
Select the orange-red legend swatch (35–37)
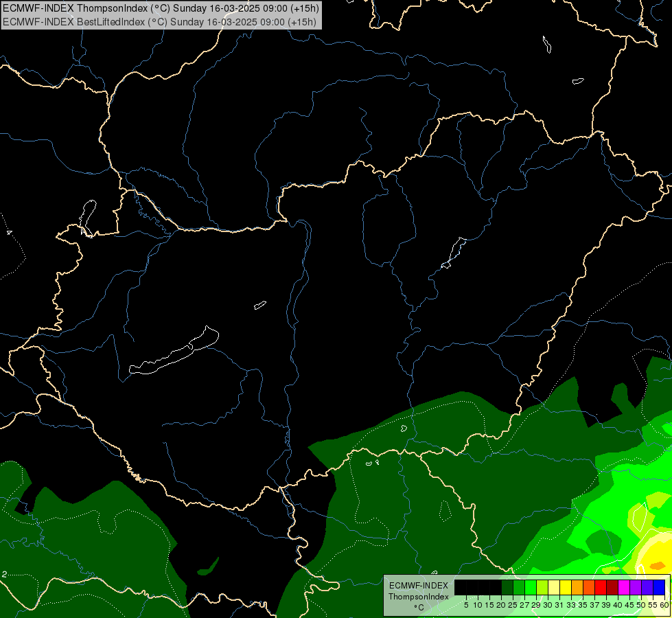point(589,587)
